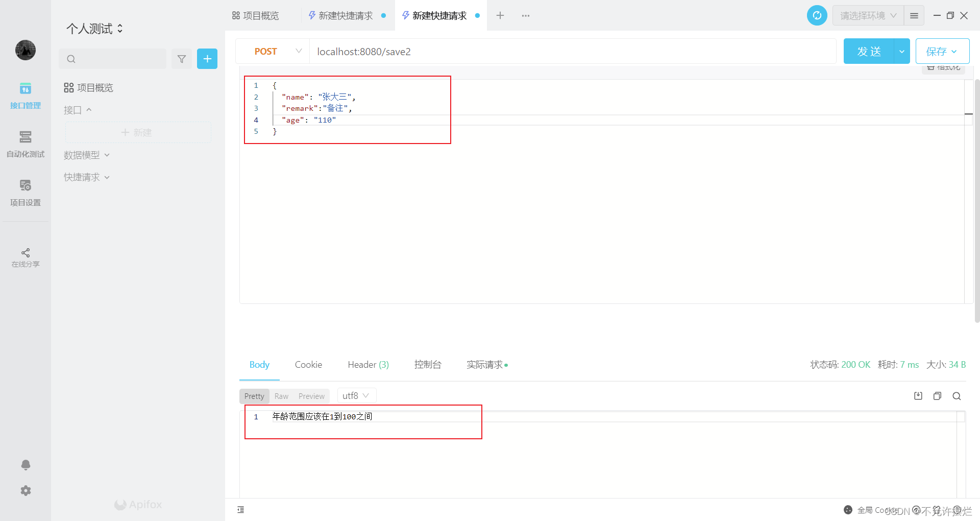Viewport: 980px width, 521px height.
Task: Click the 保存 save button
Action: coord(942,51)
